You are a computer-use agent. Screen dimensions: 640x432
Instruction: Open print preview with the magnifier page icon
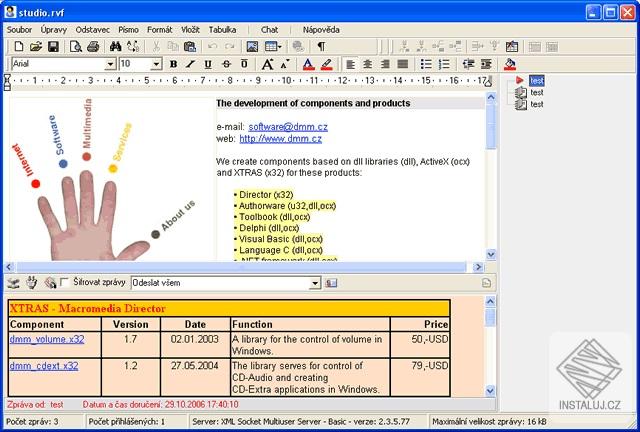pos(76,47)
